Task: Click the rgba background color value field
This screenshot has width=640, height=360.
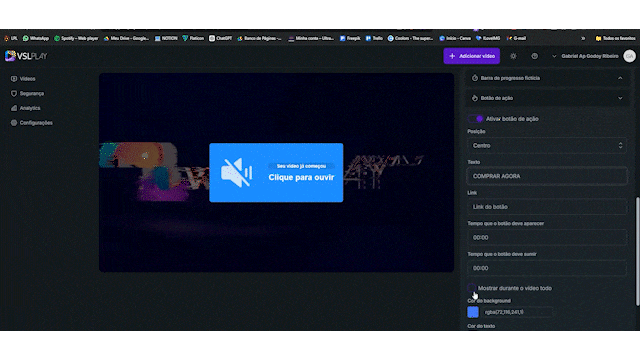Action: pyautogui.click(x=517, y=312)
